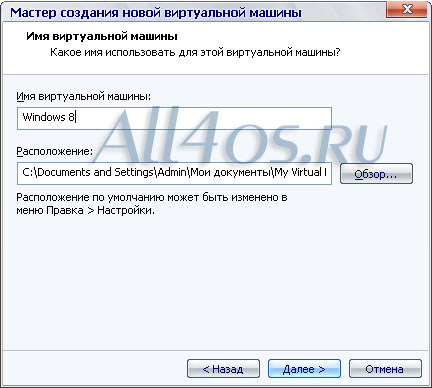Click the wizard title bar text
The image size is (432, 388).
[x=156, y=13]
